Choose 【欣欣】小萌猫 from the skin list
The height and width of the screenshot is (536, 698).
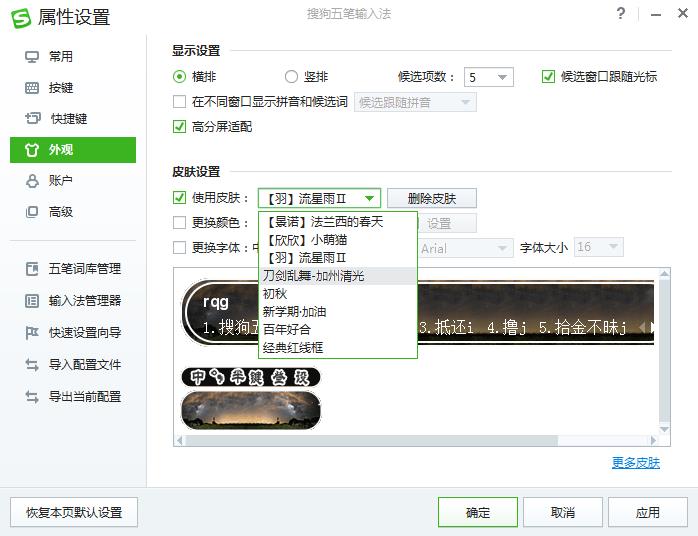pyautogui.click(x=338, y=240)
